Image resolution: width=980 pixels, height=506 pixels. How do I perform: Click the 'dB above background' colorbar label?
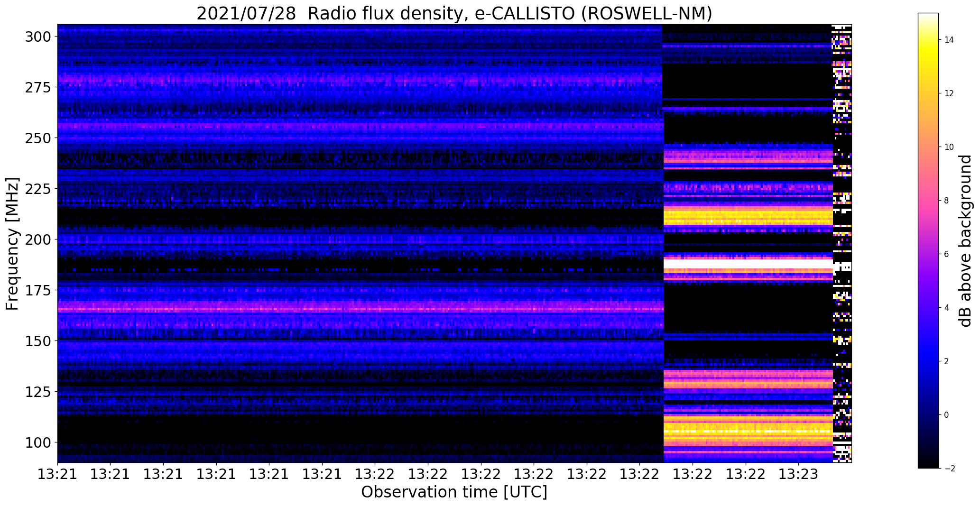[965, 240]
